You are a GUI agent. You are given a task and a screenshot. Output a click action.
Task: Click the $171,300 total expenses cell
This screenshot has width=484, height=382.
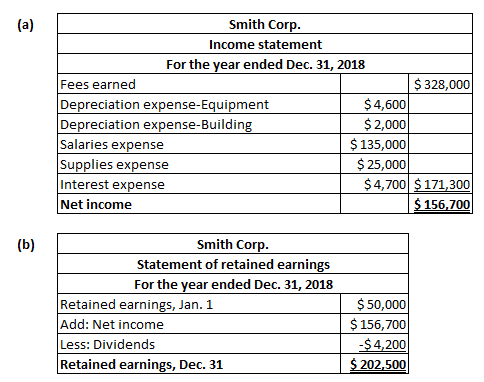click(x=440, y=184)
